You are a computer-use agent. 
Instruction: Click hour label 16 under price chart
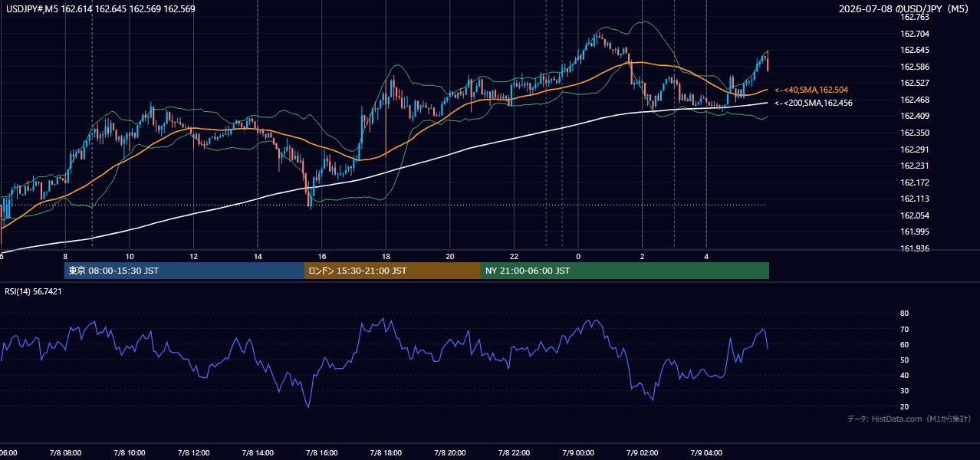[x=322, y=256]
